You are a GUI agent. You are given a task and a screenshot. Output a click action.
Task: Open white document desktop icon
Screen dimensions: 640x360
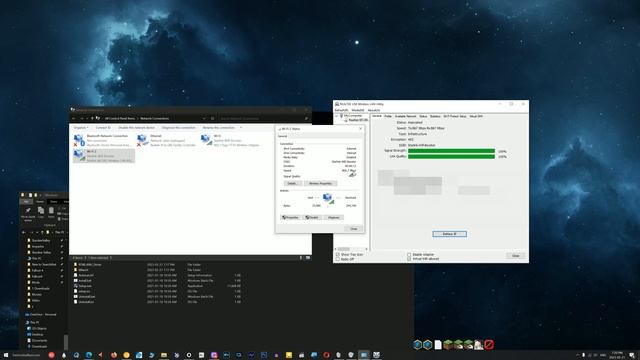pyautogui.click(x=438, y=345)
